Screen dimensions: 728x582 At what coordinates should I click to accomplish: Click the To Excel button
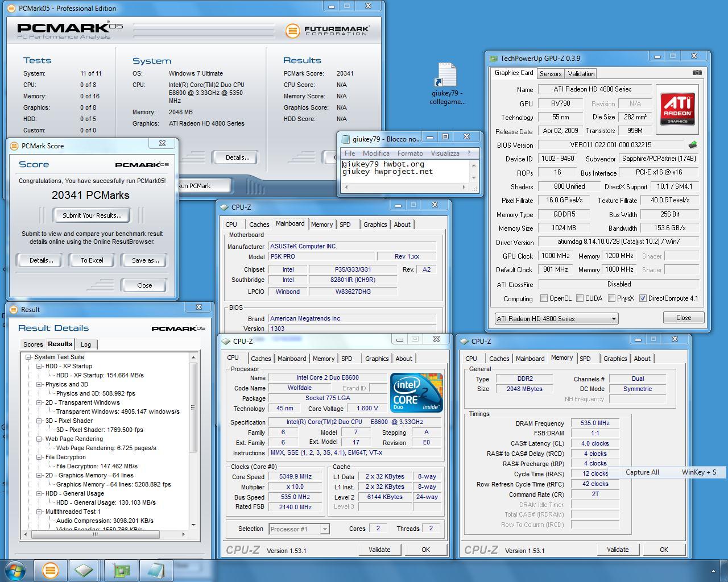pos(92,260)
